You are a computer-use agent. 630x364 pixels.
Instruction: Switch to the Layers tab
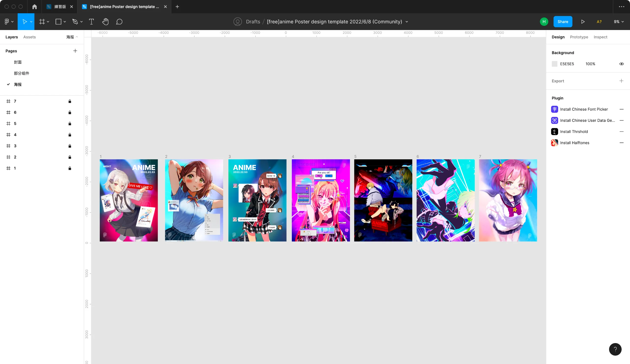point(12,37)
